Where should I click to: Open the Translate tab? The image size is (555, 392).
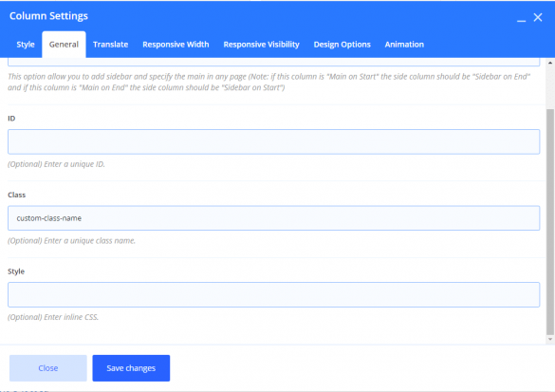(110, 45)
